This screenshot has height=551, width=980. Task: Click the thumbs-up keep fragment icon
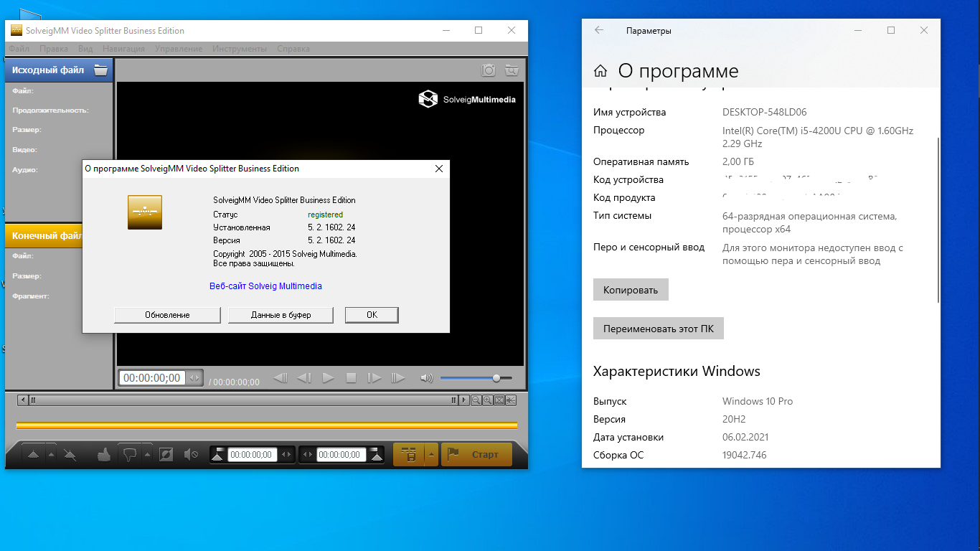(x=104, y=454)
